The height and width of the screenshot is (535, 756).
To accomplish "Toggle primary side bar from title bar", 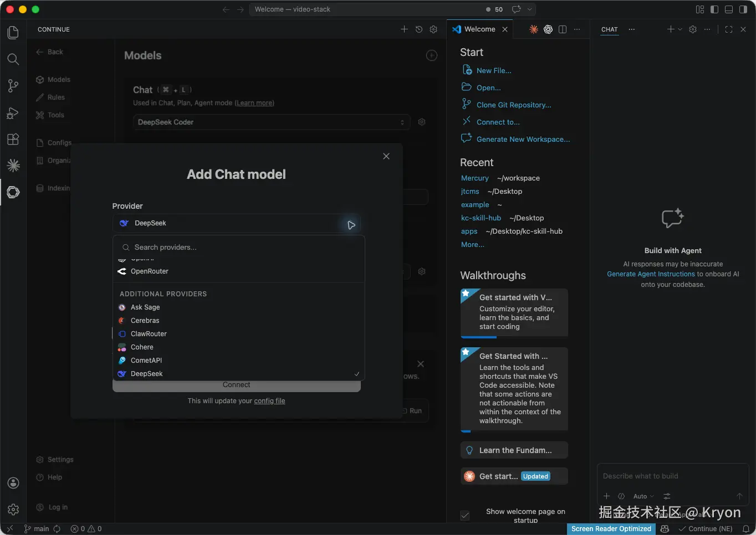I will (714, 9).
